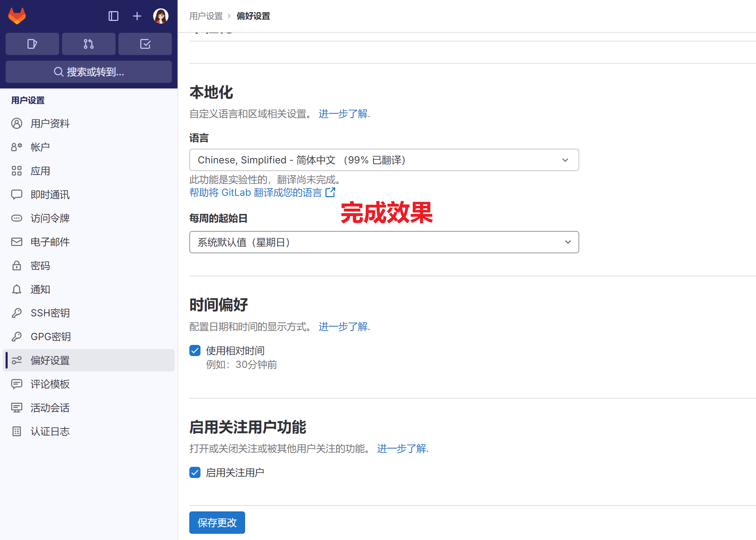The width and height of the screenshot is (756, 540).
Task: Click the token icon beside 访问令牌
Action: tap(17, 218)
